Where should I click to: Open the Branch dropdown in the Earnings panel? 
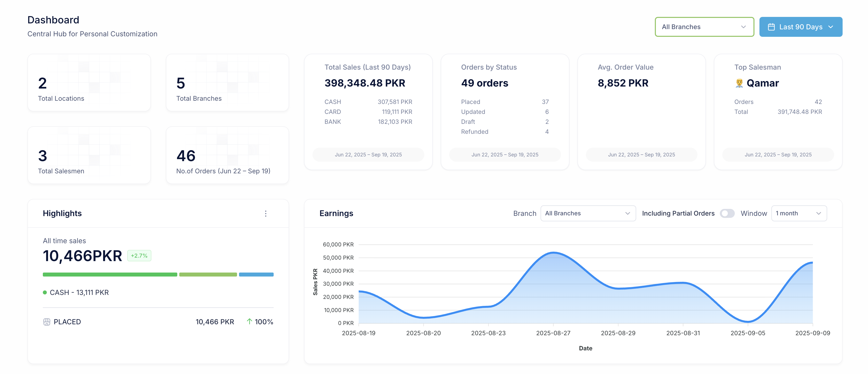coord(588,213)
